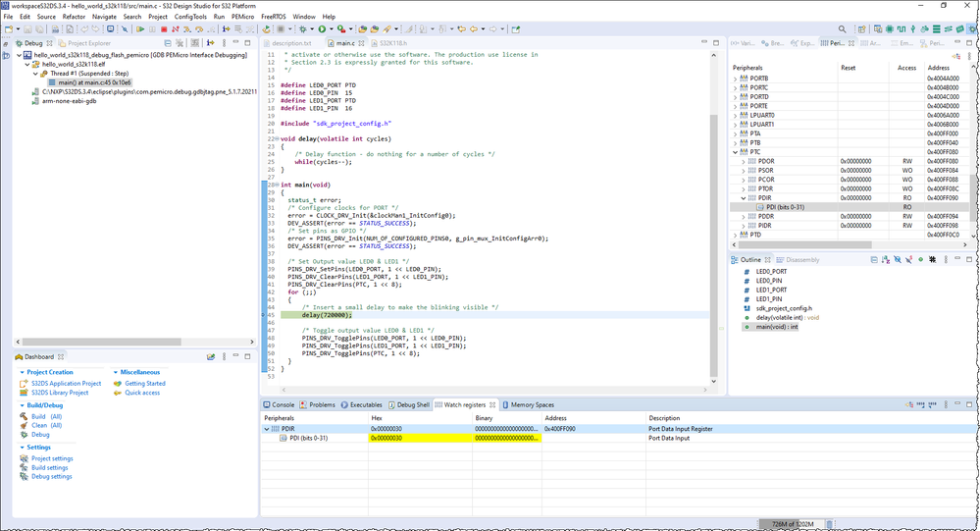The image size is (980, 531).
Task: Select main(void) in the Outline view
Action: click(777, 327)
